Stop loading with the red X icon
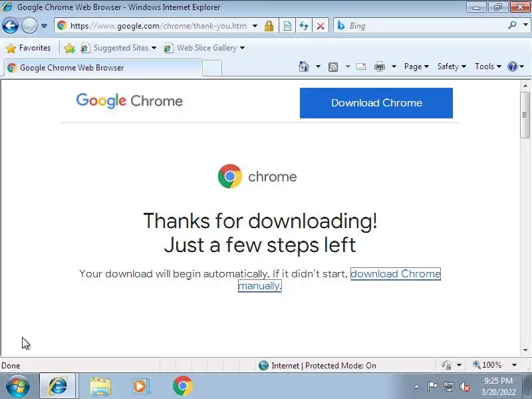 (321, 26)
